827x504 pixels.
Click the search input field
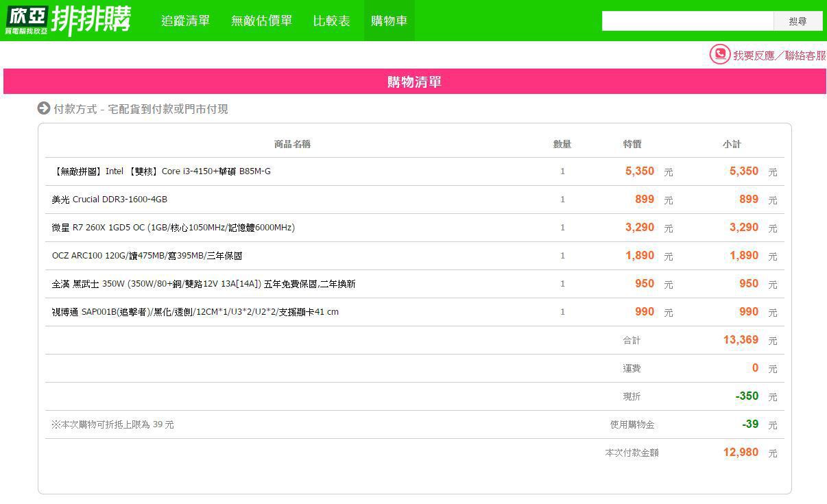pyautogui.click(x=688, y=21)
